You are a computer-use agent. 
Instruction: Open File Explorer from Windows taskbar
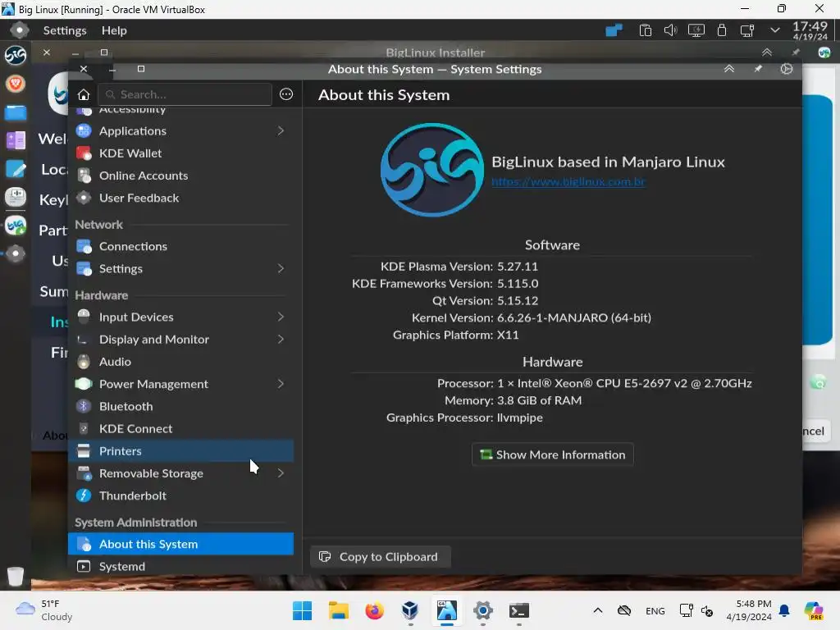pos(338,610)
